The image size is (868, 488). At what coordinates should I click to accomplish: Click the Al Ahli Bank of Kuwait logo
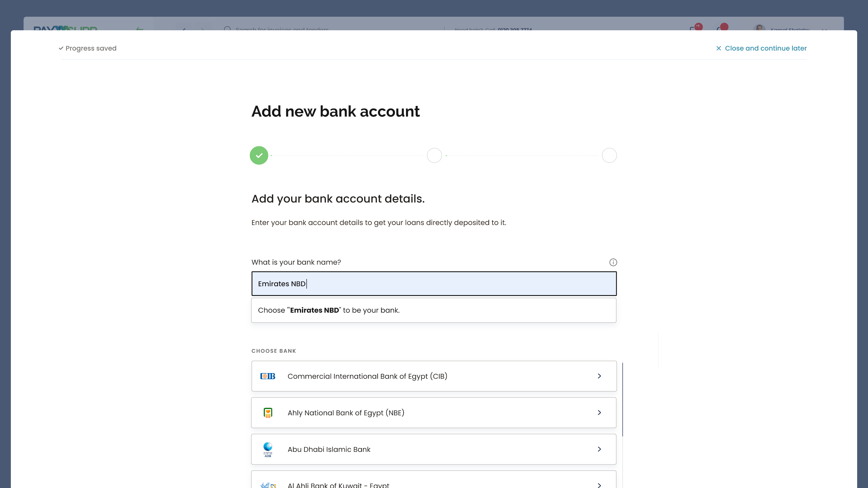(x=268, y=485)
